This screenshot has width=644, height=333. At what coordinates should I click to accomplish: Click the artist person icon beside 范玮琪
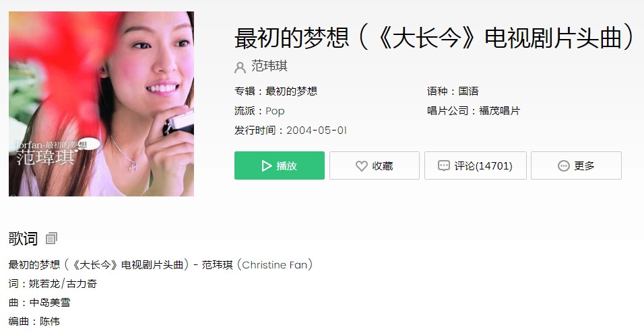240,67
